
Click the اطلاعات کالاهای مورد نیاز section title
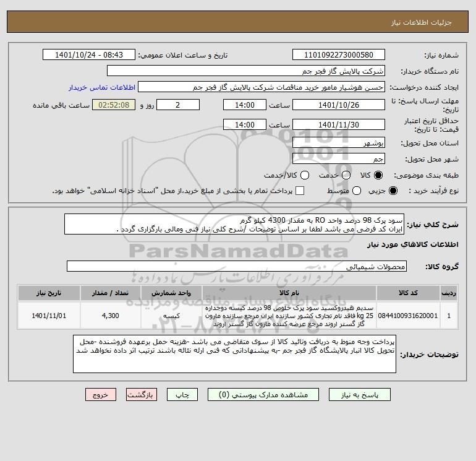tap(413, 244)
